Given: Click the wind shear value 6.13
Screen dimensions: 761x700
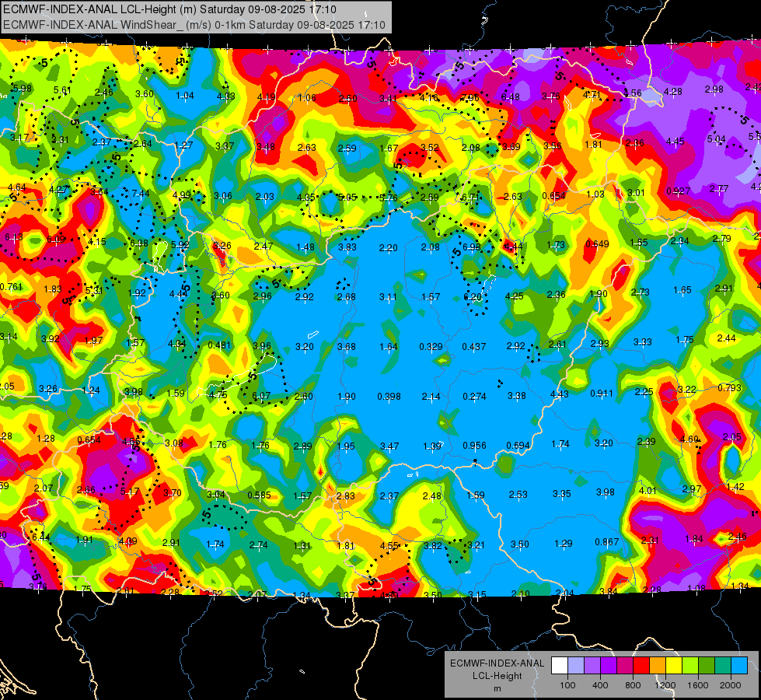Looking at the screenshot, I should point(13,236).
